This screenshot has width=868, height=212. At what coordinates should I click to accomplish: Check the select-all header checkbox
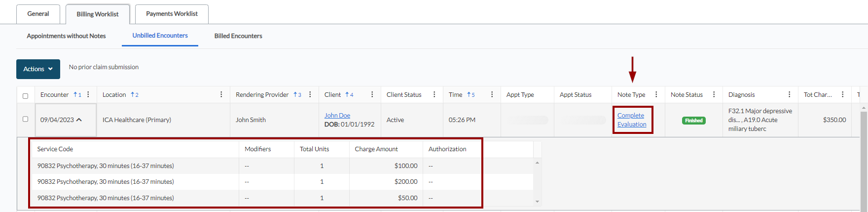26,96
